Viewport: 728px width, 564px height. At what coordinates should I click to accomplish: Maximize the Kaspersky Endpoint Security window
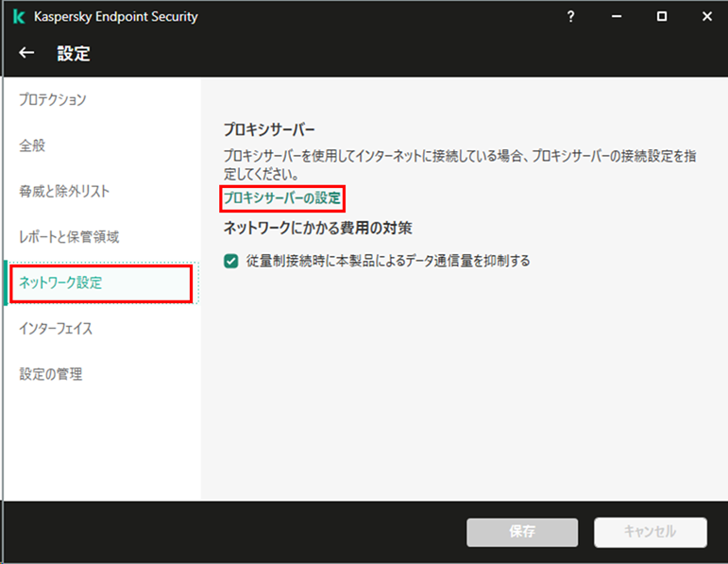click(662, 17)
